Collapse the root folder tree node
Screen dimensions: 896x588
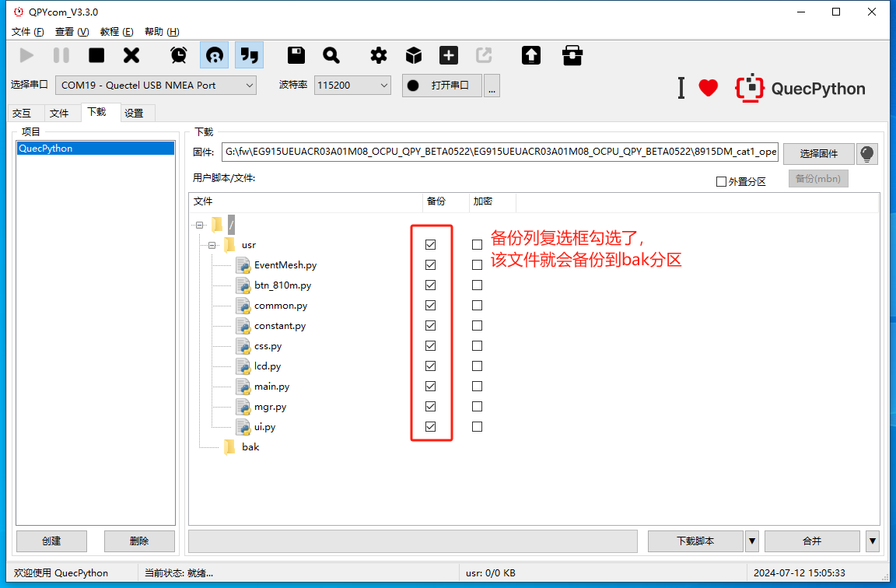point(199,225)
